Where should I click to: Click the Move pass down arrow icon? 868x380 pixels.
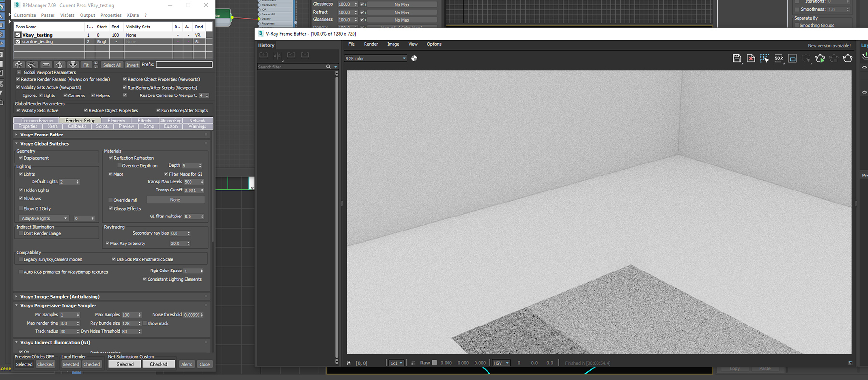coord(73,65)
